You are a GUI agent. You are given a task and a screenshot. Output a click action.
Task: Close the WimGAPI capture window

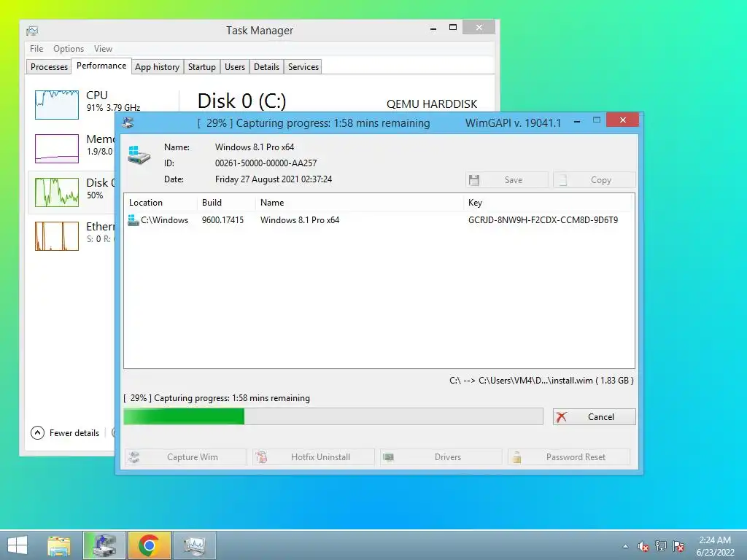[x=623, y=120]
